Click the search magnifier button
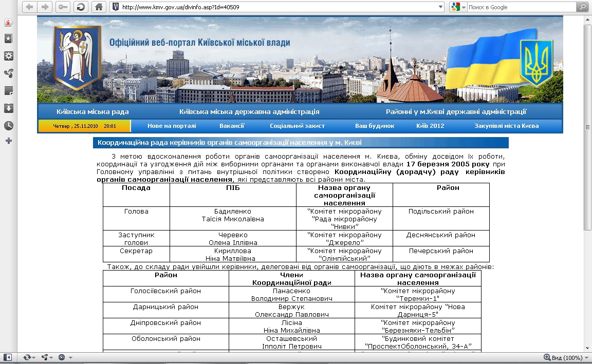 pyautogui.click(x=582, y=7)
